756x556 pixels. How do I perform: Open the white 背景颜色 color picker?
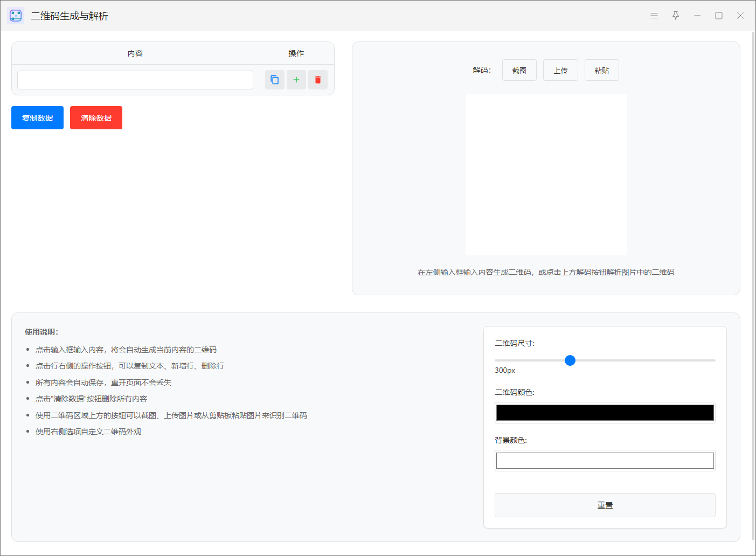tap(605, 461)
